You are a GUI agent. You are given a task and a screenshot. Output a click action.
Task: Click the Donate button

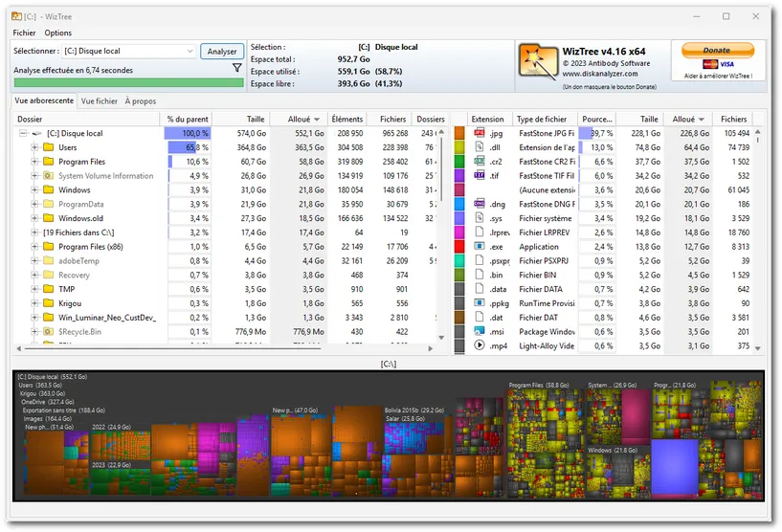click(717, 51)
